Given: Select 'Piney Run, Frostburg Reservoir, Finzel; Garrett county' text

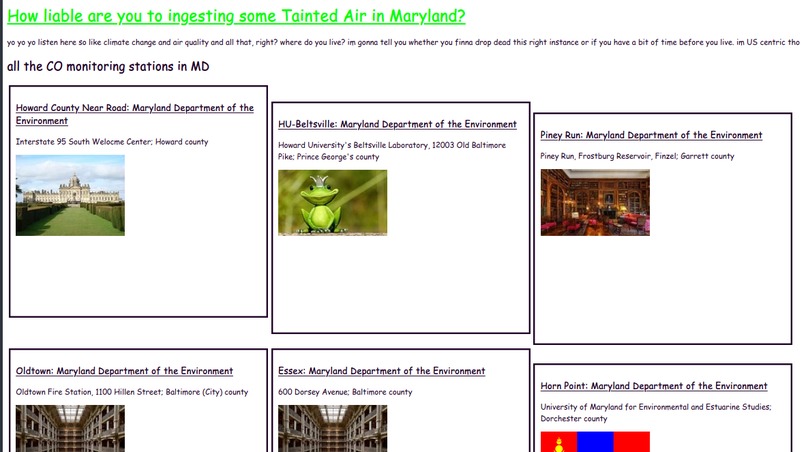Looking at the screenshot, I should pyautogui.click(x=637, y=156).
